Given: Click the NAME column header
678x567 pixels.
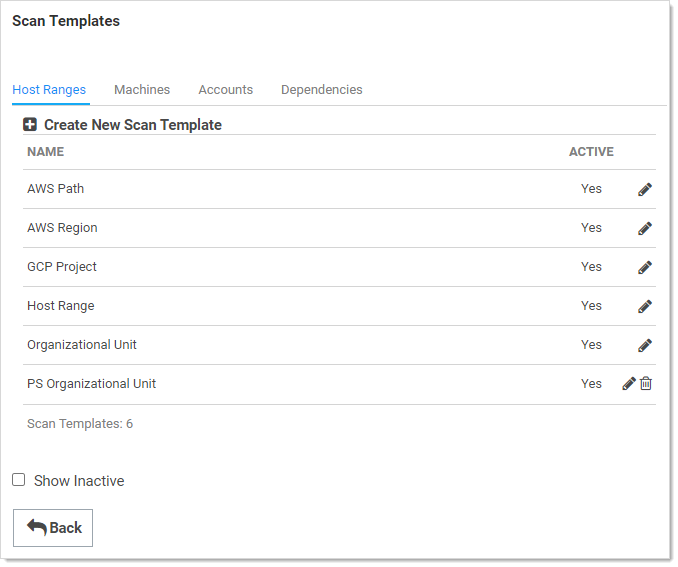Looking at the screenshot, I should (x=45, y=152).
